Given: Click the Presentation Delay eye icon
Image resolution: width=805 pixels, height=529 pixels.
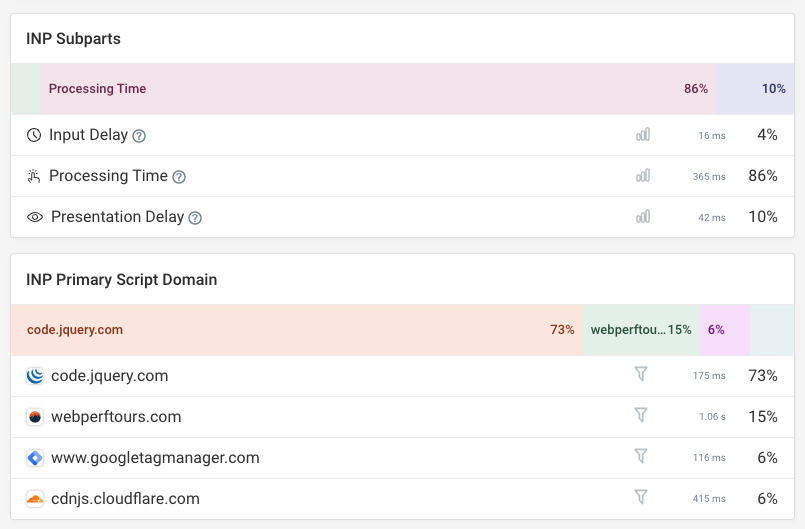Looking at the screenshot, I should (x=35, y=217).
